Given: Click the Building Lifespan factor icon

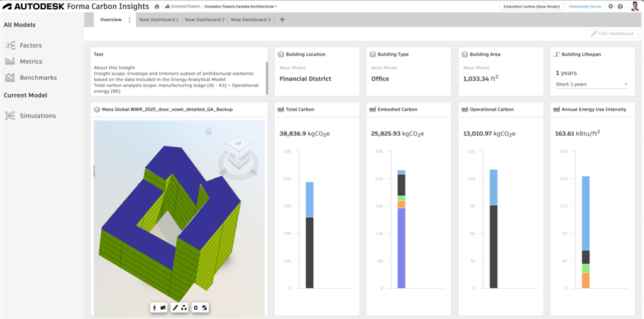Looking at the screenshot, I should [557, 54].
